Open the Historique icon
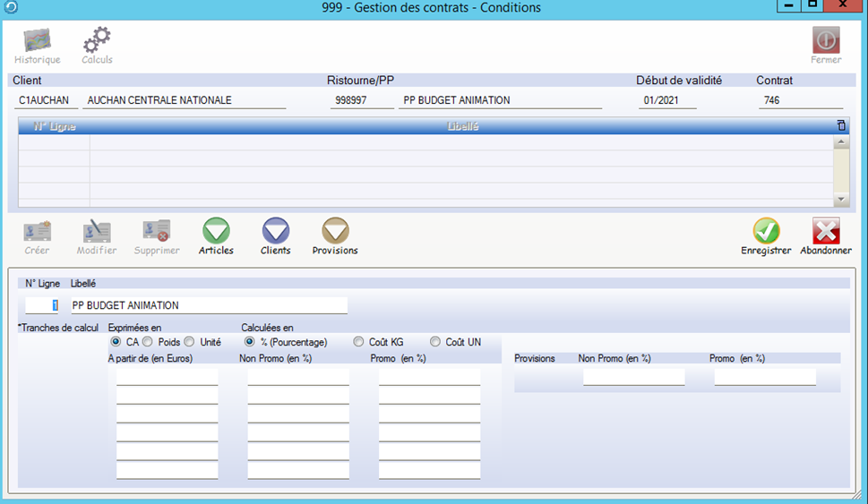868x504 pixels. point(37,41)
